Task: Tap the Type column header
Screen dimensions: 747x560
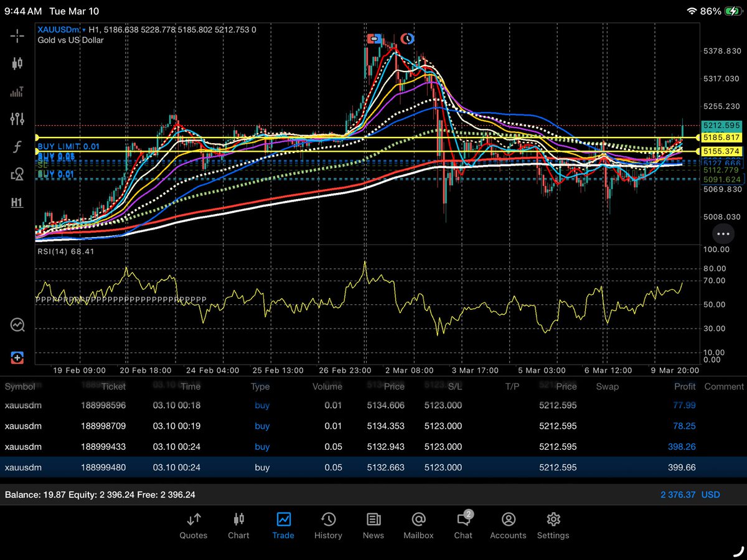Action: [x=260, y=386]
